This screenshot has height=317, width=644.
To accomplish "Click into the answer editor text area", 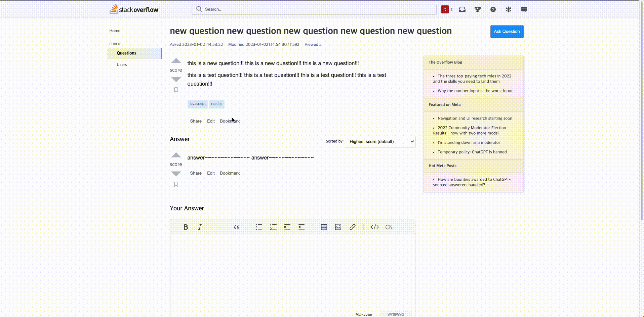I will point(232,272).
